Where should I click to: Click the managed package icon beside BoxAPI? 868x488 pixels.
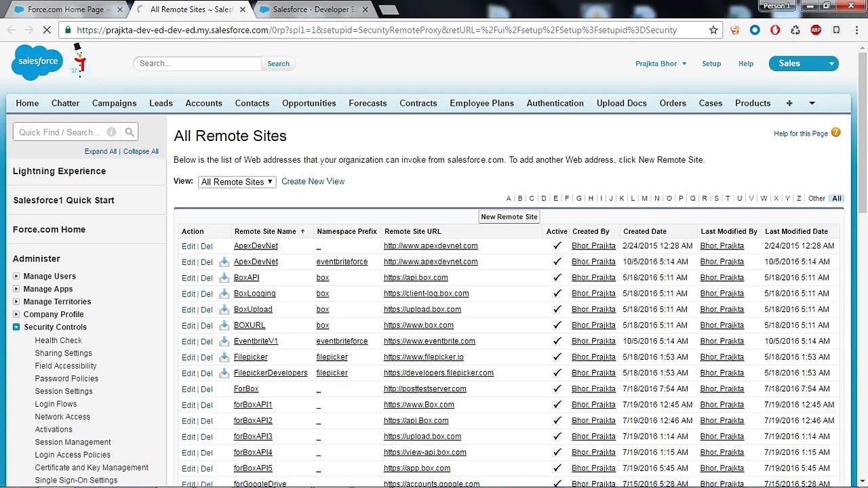pos(224,277)
